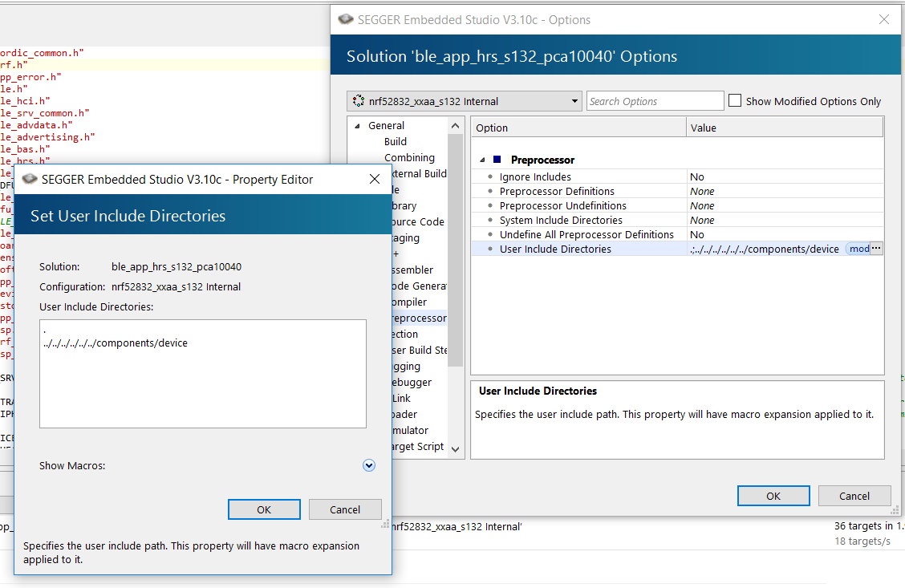905x588 pixels.
Task: Select the Combining category in tree
Action: (x=409, y=157)
